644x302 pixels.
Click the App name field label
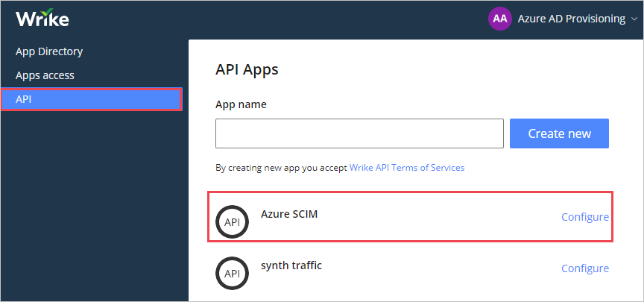(x=241, y=105)
